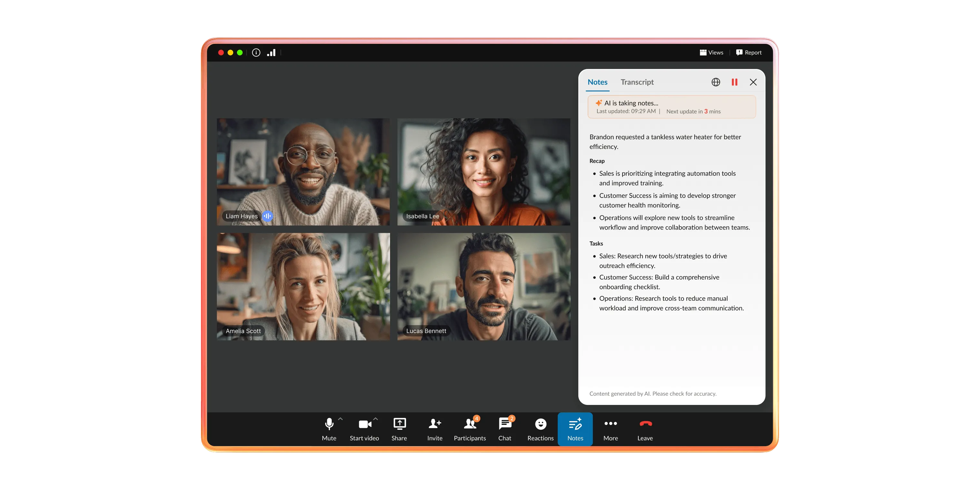Pause AI note taking
Screen dimensions: 980x490
[x=735, y=82]
